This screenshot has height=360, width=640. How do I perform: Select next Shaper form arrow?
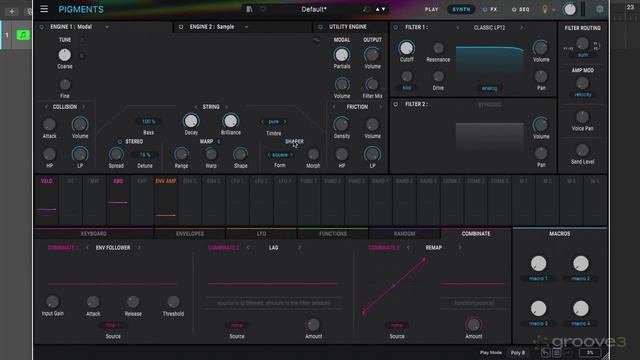coord(291,155)
